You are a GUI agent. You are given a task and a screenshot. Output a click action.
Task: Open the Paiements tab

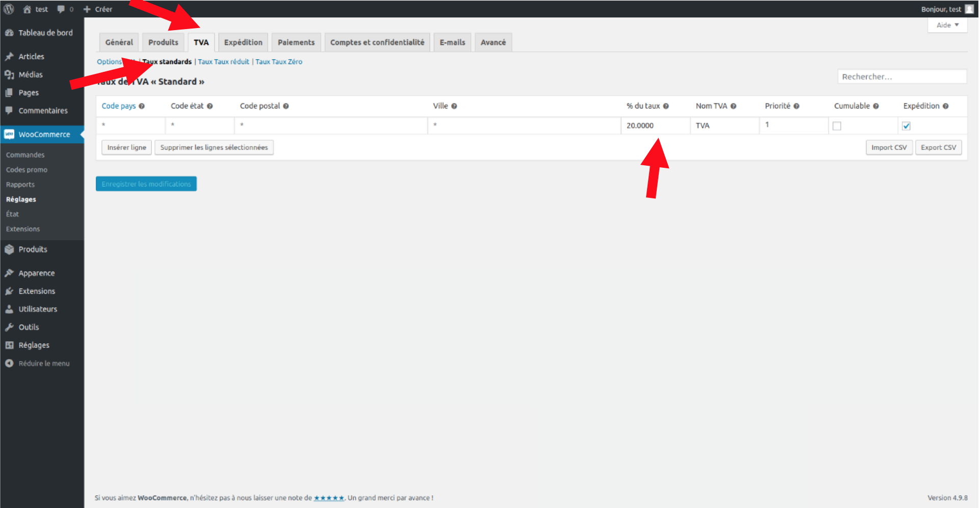(x=296, y=42)
